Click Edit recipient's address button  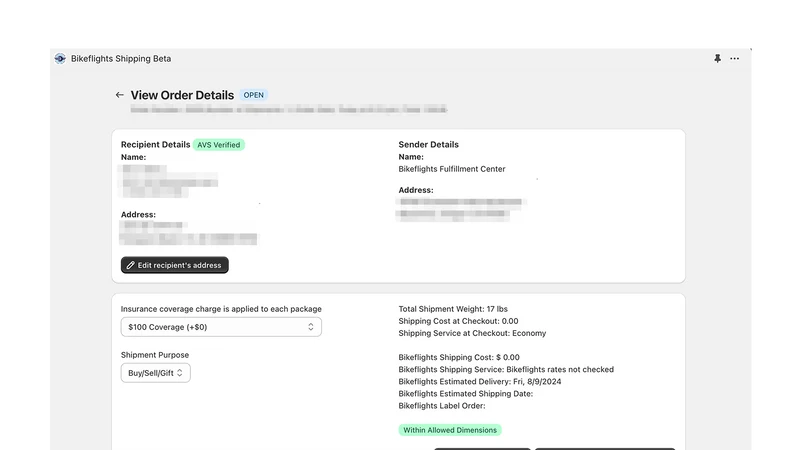tap(174, 265)
